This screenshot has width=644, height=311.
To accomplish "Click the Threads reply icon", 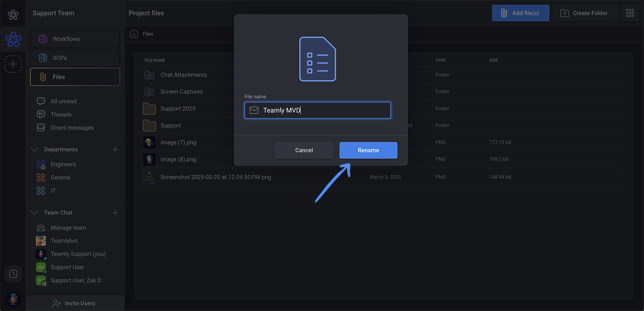I will [41, 114].
